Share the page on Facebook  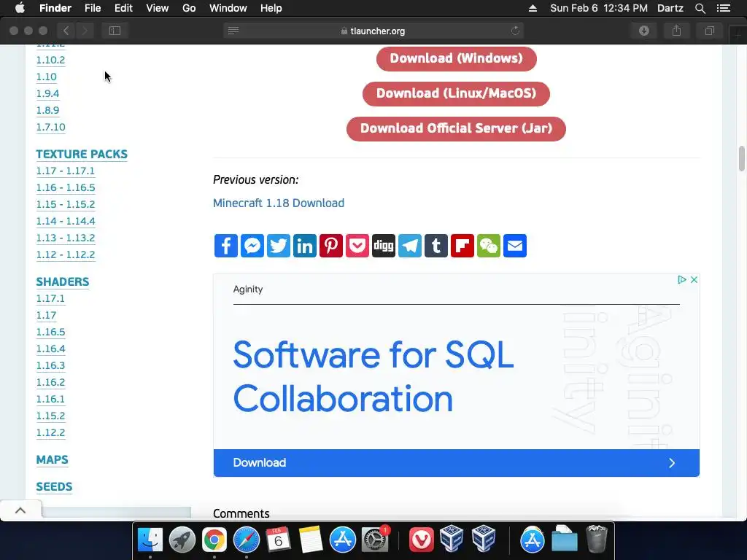click(226, 246)
